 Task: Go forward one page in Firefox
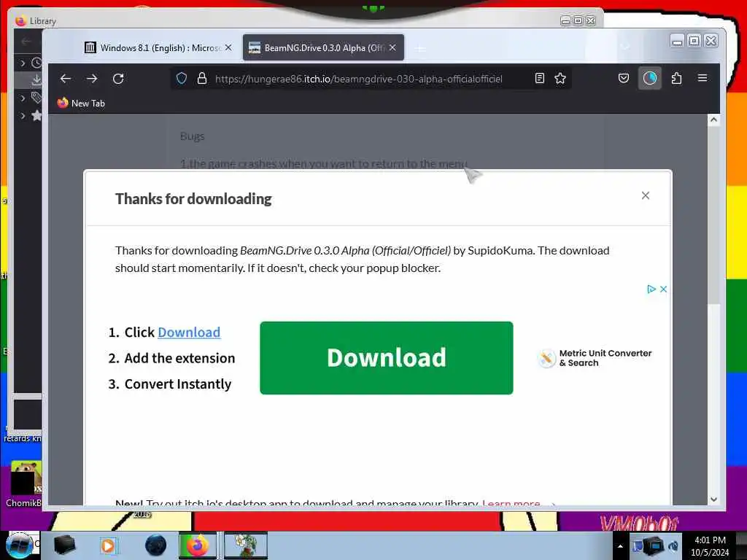click(92, 79)
